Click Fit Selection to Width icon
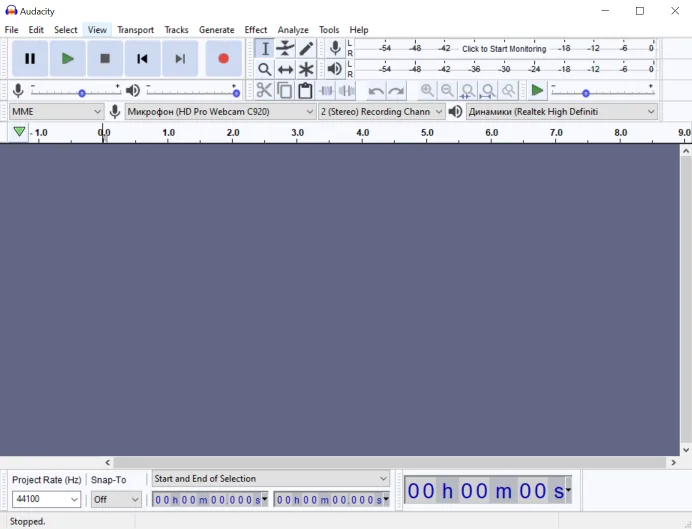The width and height of the screenshot is (692, 529). 467,91
